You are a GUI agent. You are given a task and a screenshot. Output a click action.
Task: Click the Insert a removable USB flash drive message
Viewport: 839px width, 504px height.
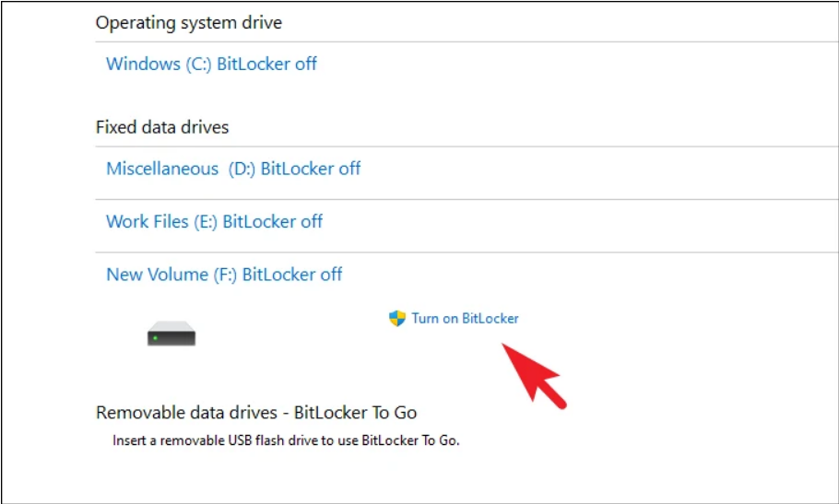click(286, 440)
